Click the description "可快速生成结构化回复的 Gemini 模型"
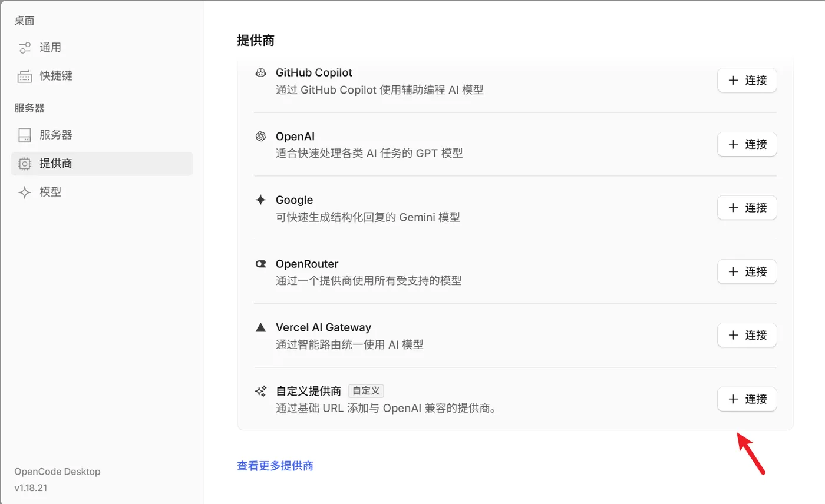 pyautogui.click(x=368, y=217)
